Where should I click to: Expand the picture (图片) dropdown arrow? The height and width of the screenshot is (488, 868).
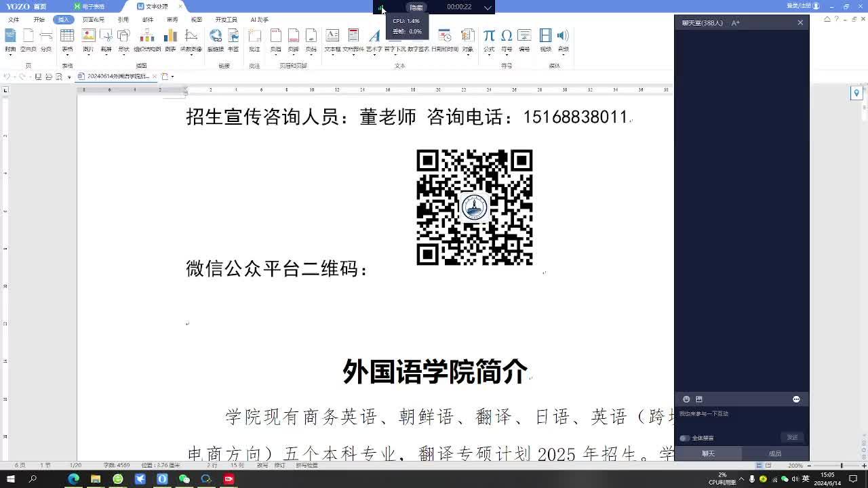click(x=88, y=55)
